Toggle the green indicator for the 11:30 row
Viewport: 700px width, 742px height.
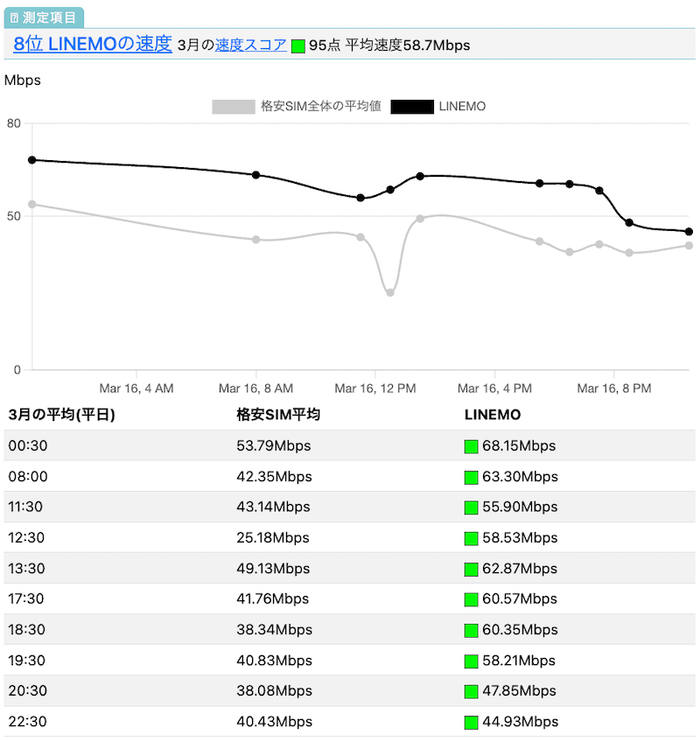[470, 507]
